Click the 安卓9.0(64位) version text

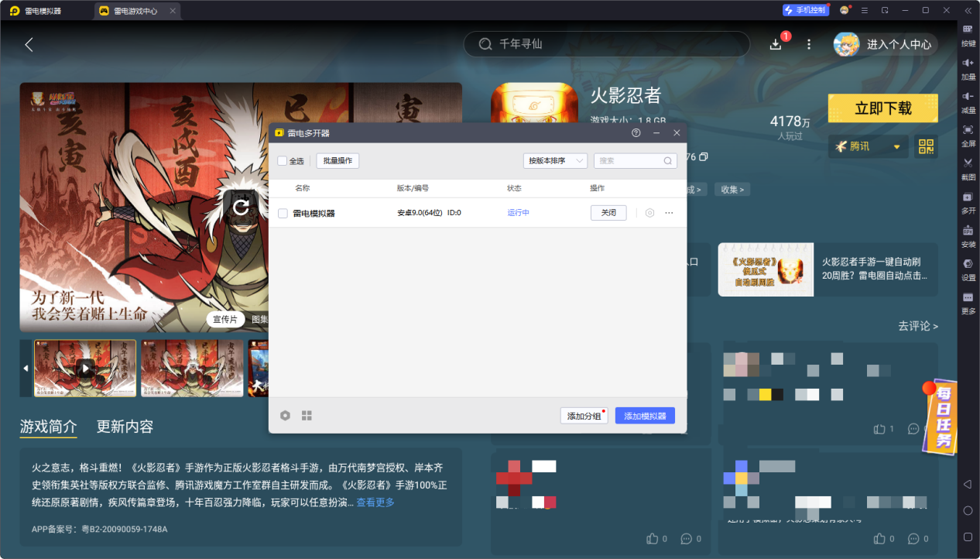(x=420, y=213)
